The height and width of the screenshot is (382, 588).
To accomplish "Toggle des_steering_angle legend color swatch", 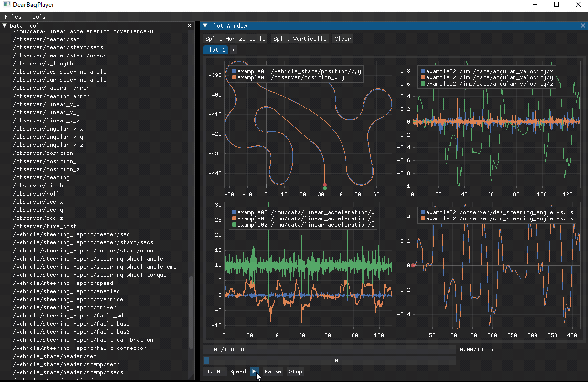I will (423, 212).
